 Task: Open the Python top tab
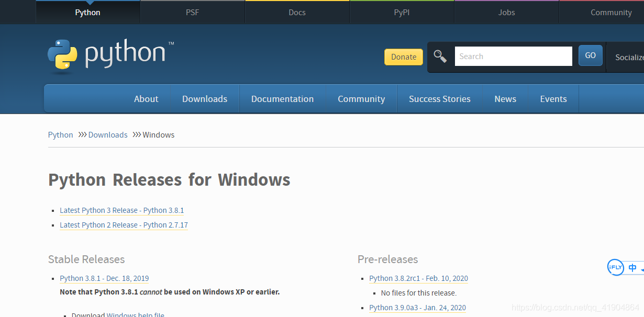pos(87,12)
